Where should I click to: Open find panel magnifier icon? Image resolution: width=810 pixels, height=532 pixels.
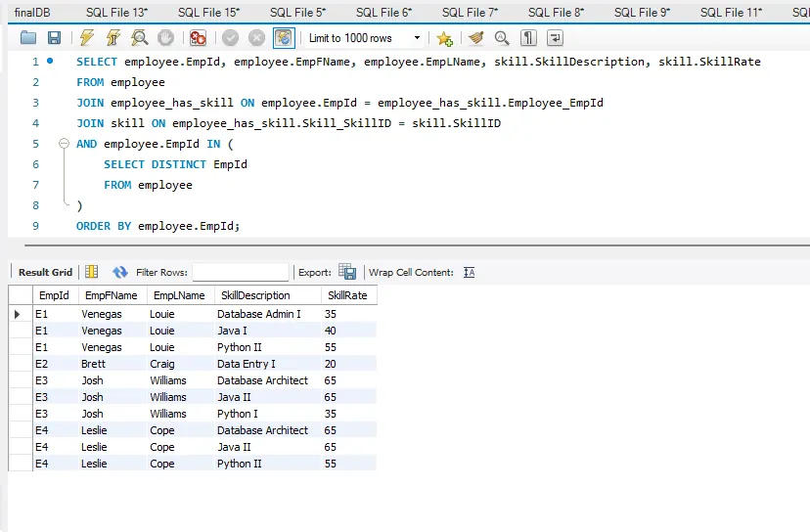point(502,38)
